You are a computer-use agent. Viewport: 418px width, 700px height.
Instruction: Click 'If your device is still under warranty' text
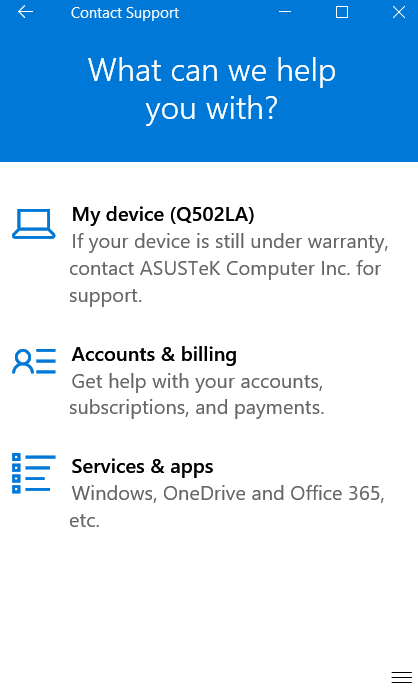(230, 242)
